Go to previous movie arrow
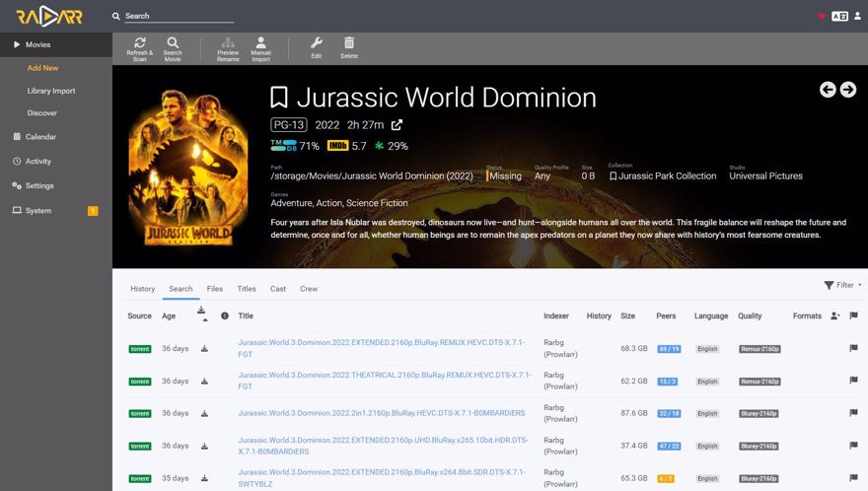Viewport: 868px width, 491px height. [828, 90]
